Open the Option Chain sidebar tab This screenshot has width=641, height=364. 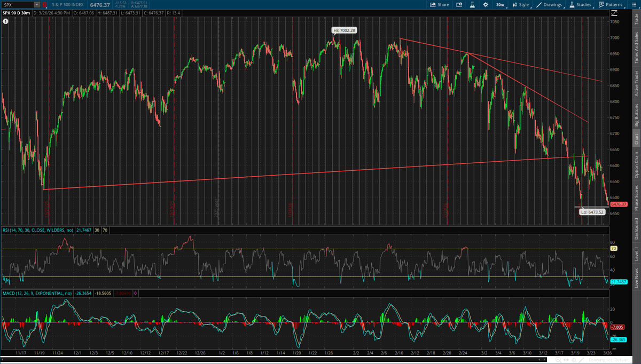(x=636, y=164)
